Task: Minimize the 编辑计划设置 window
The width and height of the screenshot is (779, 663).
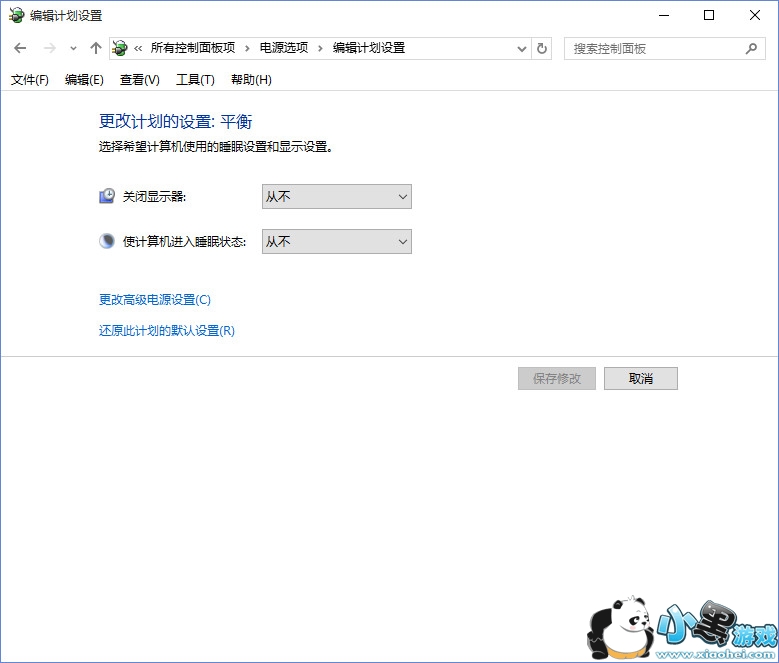Action: (664, 15)
